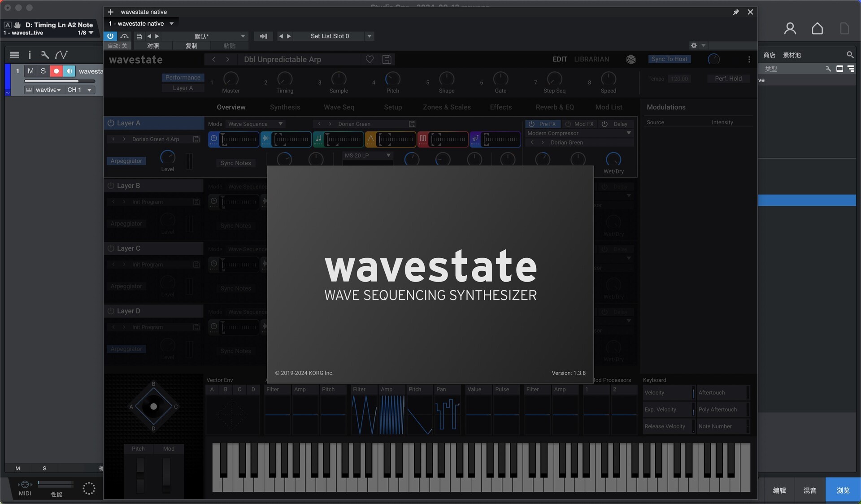Toggle Mod FX power button
Image resolution: width=861 pixels, height=504 pixels.
coord(568,124)
